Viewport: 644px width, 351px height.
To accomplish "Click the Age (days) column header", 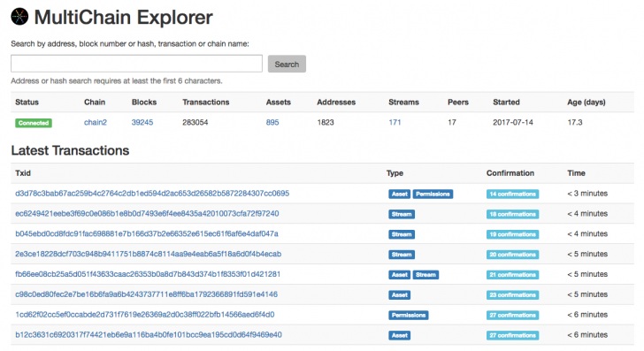I will pyautogui.click(x=586, y=103).
